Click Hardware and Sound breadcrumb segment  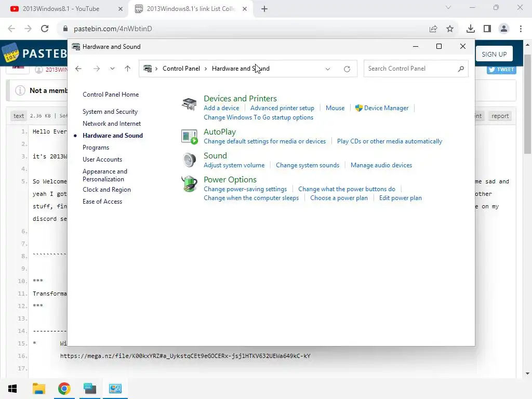coord(241,69)
